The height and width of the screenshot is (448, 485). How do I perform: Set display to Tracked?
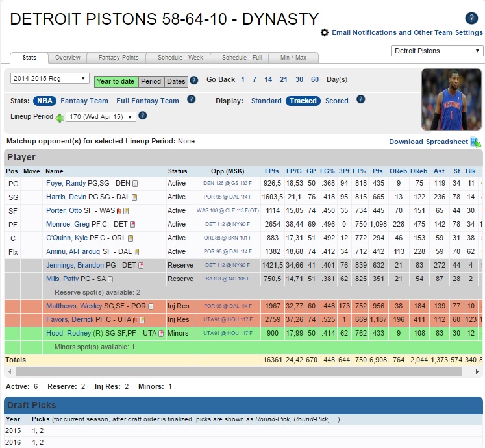click(303, 101)
